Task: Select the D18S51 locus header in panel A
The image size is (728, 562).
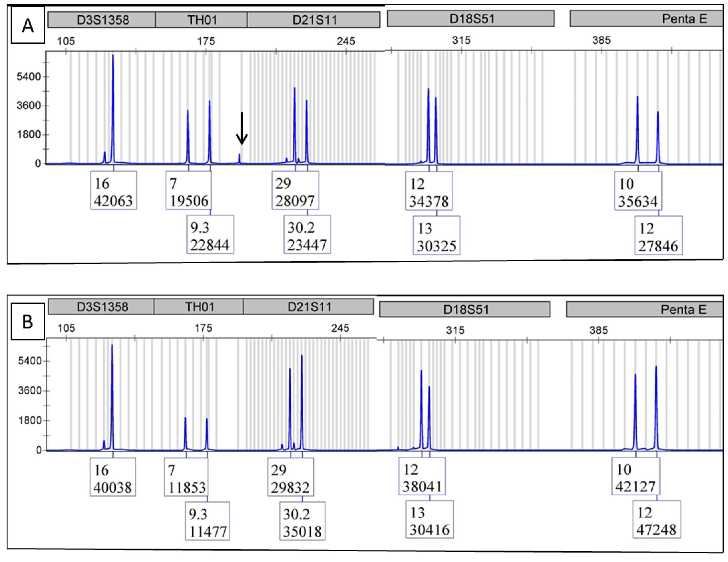Action: [x=471, y=19]
